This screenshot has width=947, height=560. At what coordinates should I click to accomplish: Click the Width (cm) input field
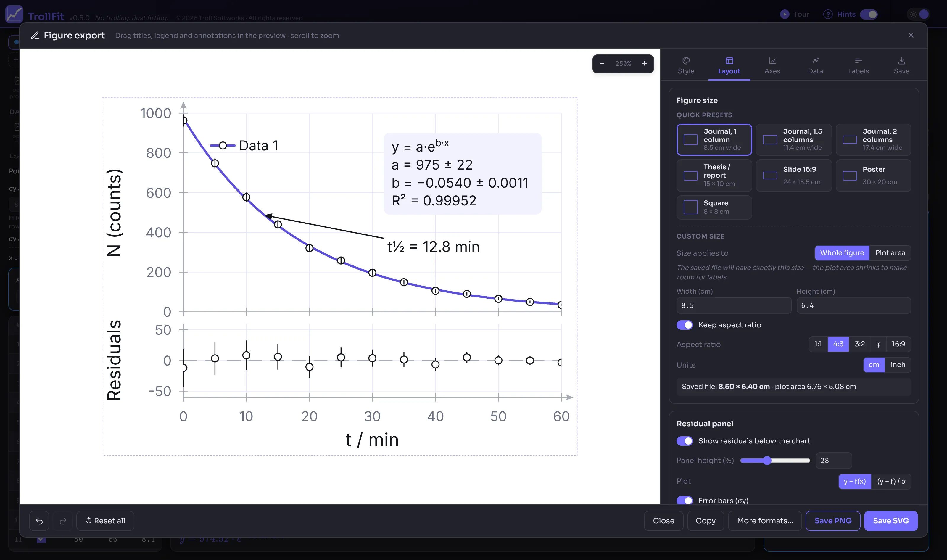click(734, 305)
